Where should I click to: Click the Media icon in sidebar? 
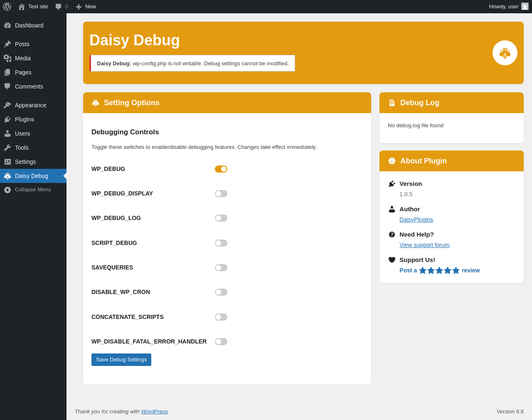[x=7, y=58]
